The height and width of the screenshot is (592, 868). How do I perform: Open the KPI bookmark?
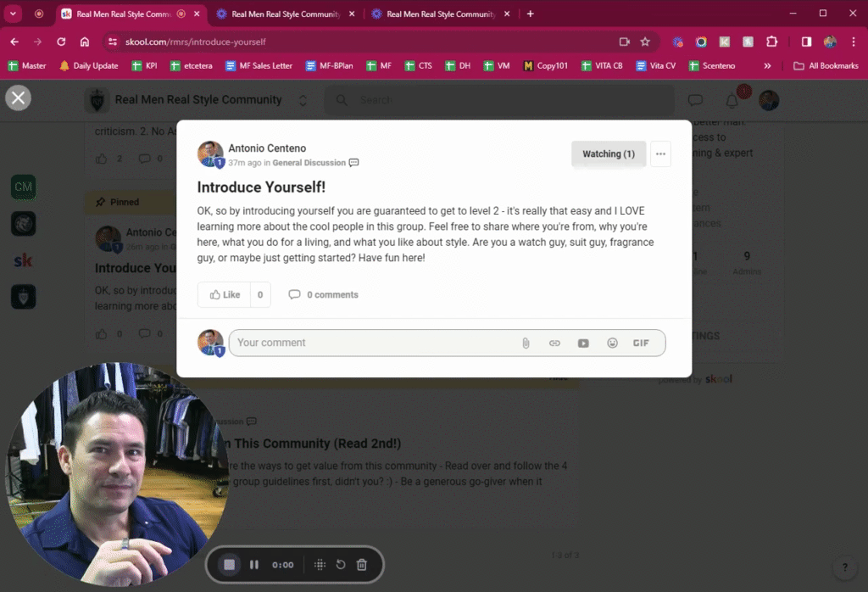point(144,66)
